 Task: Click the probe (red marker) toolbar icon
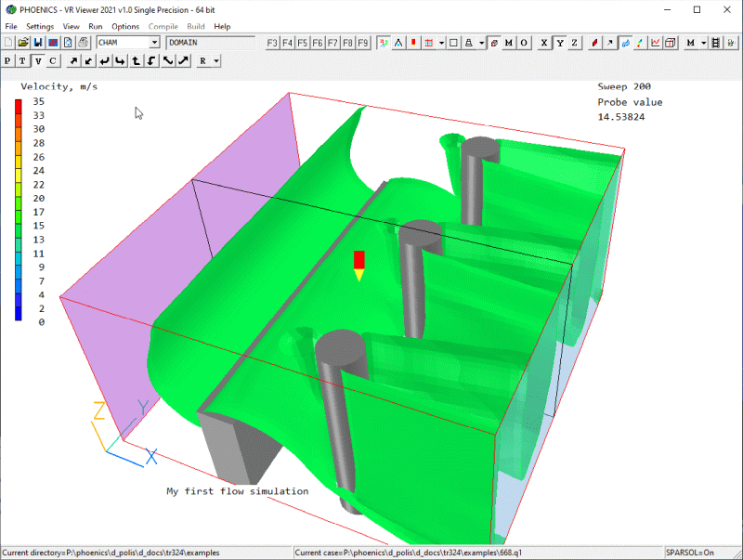point(413,43)
